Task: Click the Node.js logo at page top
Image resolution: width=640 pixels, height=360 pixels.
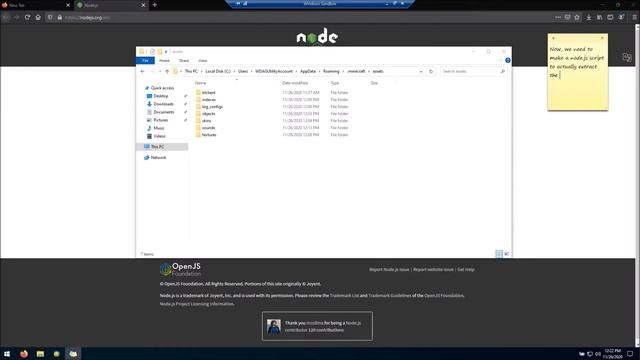Action: 317,37
